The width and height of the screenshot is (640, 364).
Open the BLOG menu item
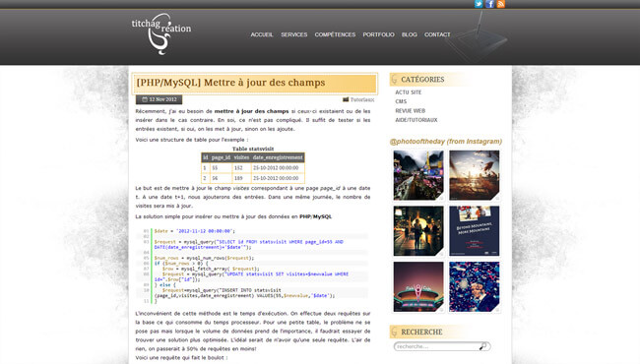click(410, 34)
